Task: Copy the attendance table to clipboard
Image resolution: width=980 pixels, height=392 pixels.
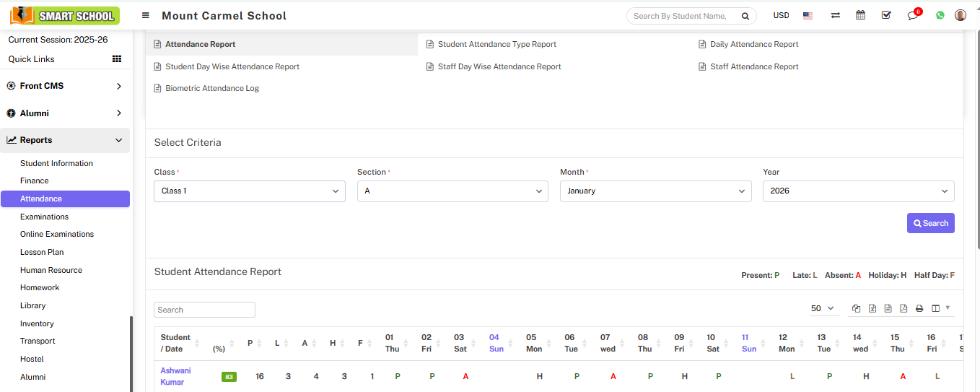Action: pos(856,308)
